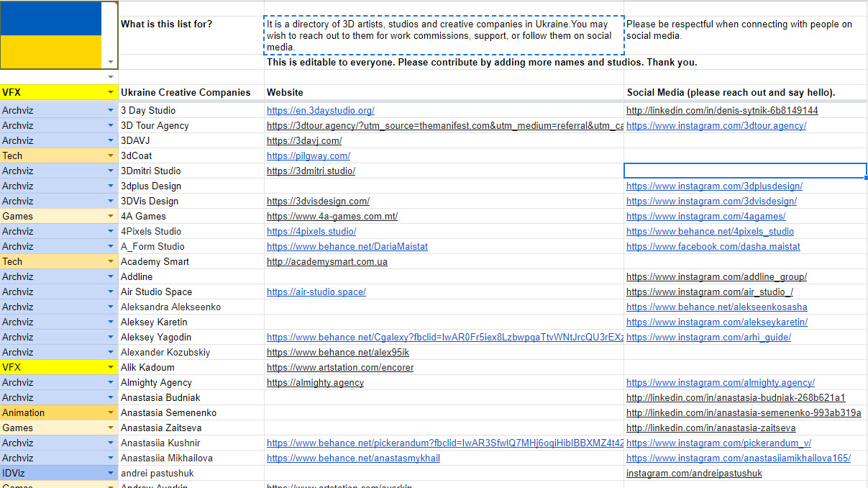Open the 3dvisdesign.com website link
Viewport: 868px width, 488px height.
[318, 202]
